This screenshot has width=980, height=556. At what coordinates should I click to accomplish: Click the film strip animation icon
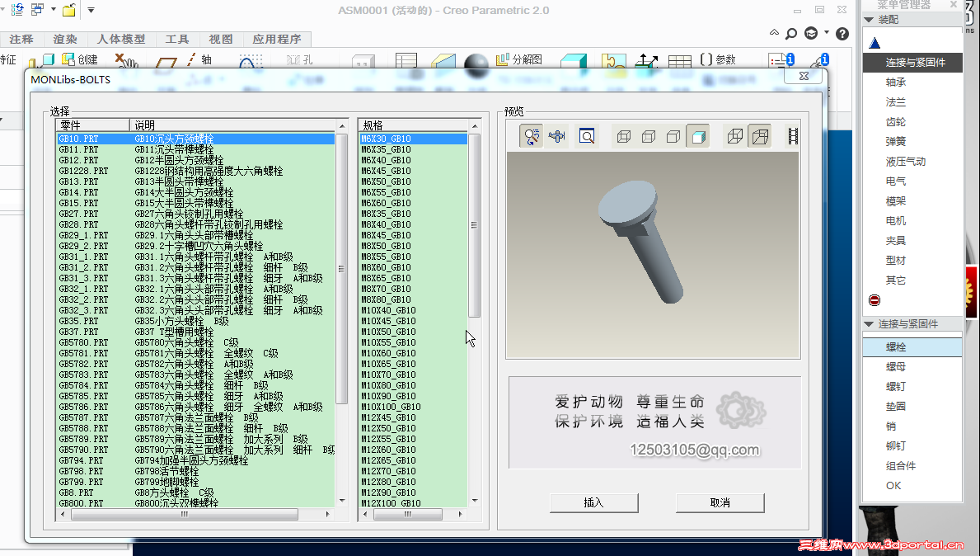tap(793, 136)
